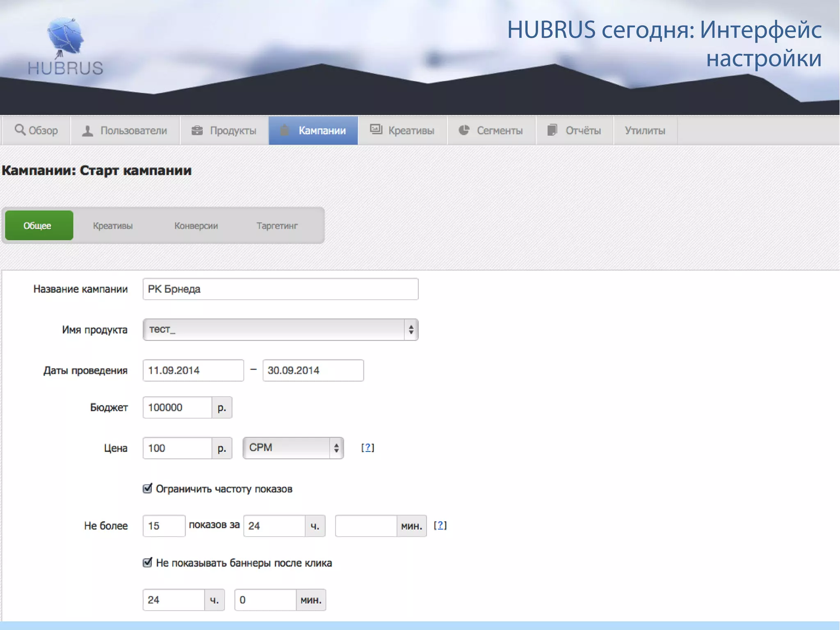Click the Бюджет field with 100000
The width and height of the screenshot is (840, 630).
[x=177, y=408]
